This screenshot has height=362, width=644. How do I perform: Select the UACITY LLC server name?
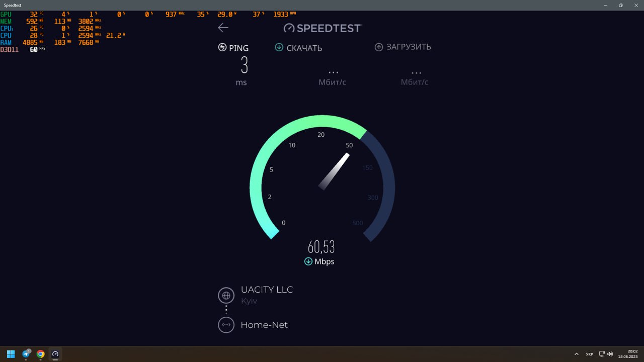[267, 290]
